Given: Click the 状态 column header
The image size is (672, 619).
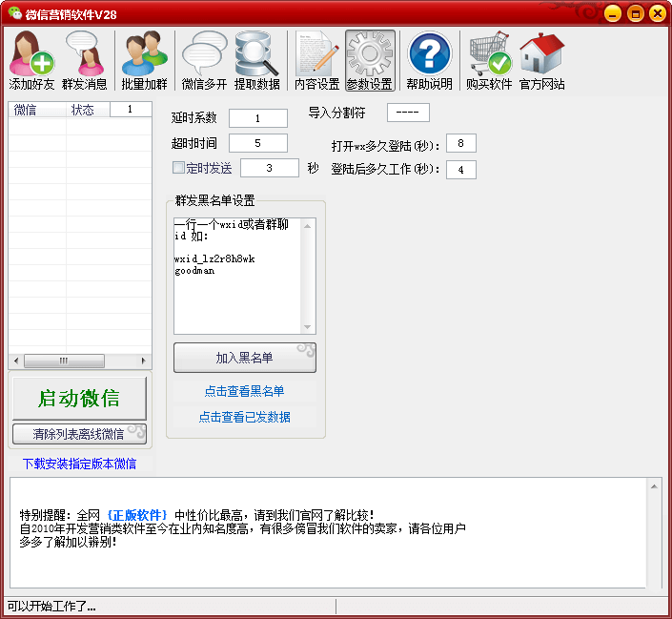Looking at the screenshot, I should pos(88,110).
